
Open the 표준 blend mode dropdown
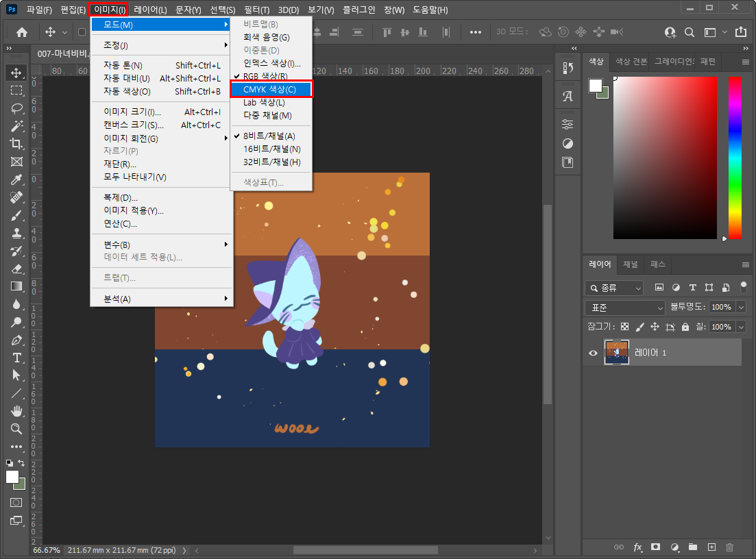(625, 308)
